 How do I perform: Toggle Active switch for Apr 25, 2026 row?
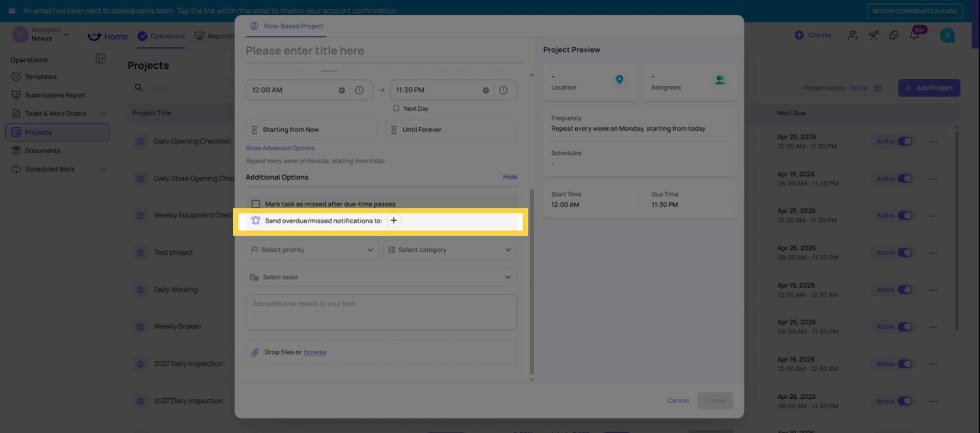[x=905, y=215]
